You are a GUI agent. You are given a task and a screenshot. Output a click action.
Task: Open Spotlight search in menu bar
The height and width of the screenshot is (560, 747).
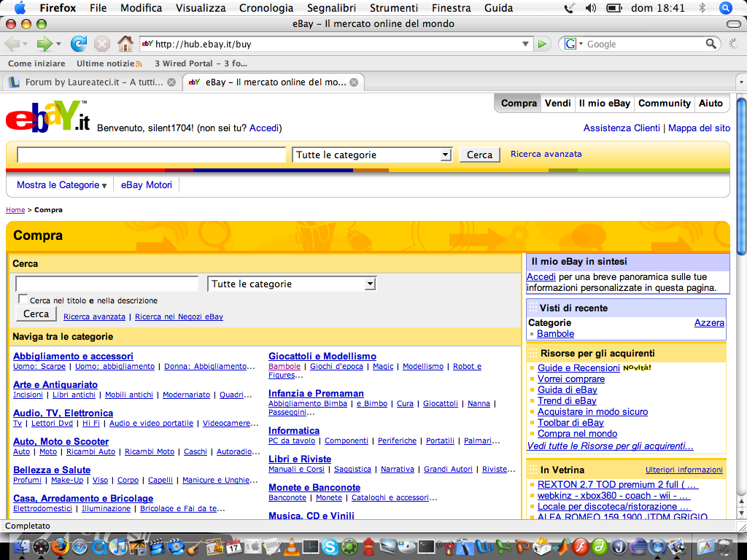click(726, 8)
